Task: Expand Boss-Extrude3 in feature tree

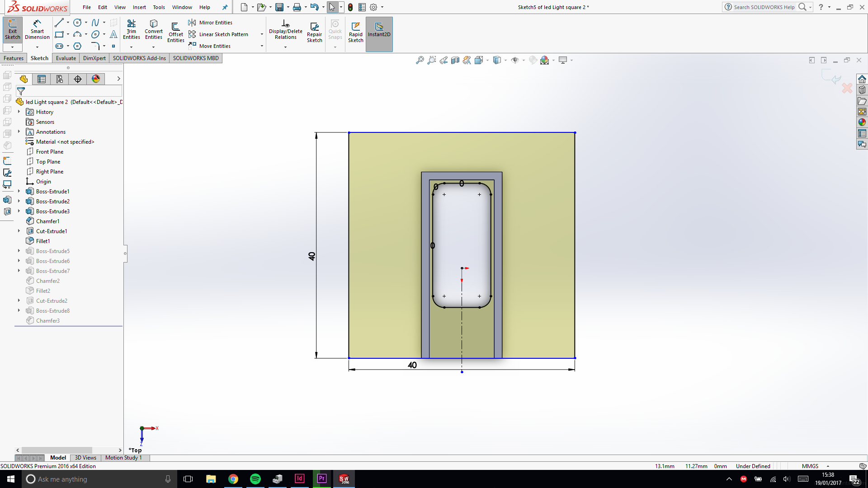Action: (19, 211)
